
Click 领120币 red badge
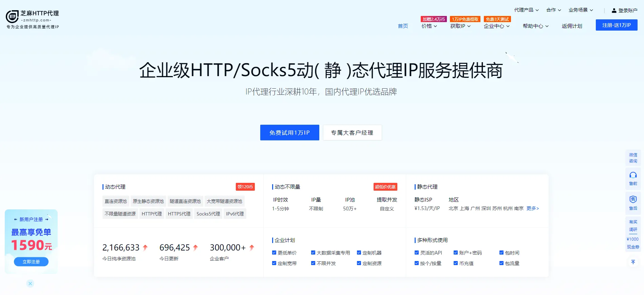pos(245,187)
